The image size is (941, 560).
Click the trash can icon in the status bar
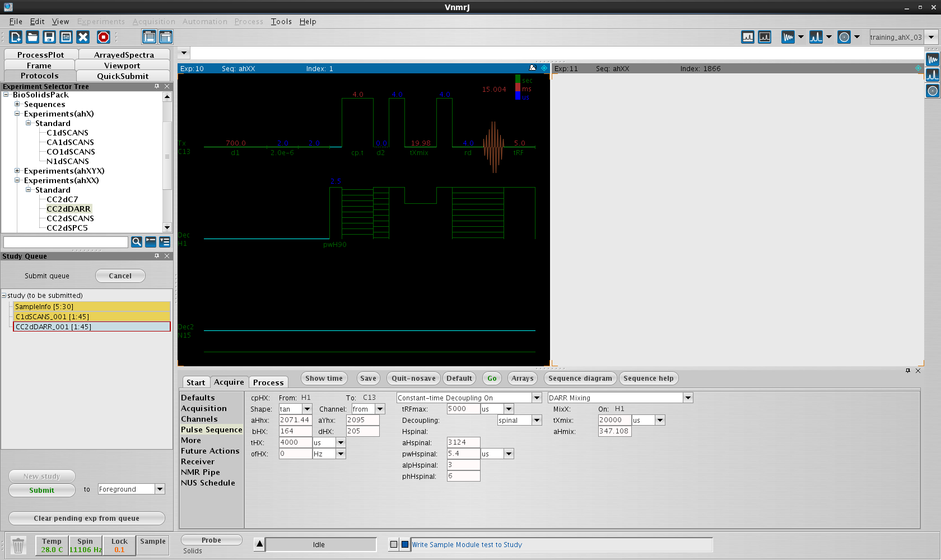(x=18, y=545)
